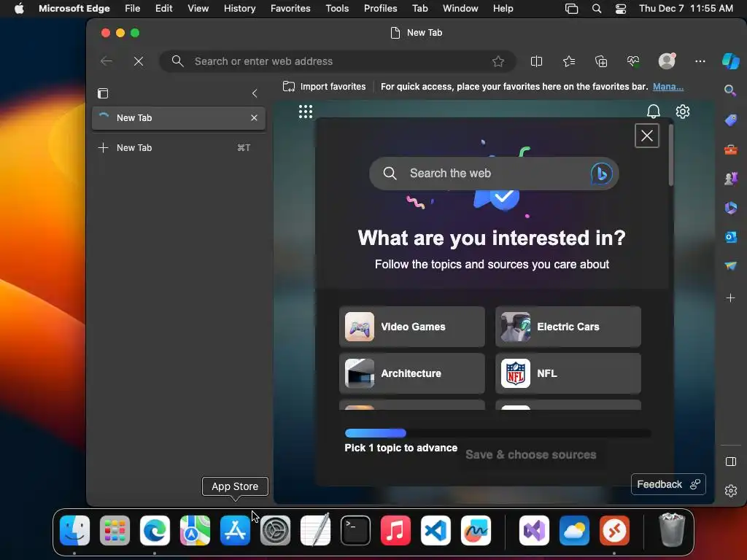Select the NFL topic
Screen dimensions: 747x560
click(568, 373)
